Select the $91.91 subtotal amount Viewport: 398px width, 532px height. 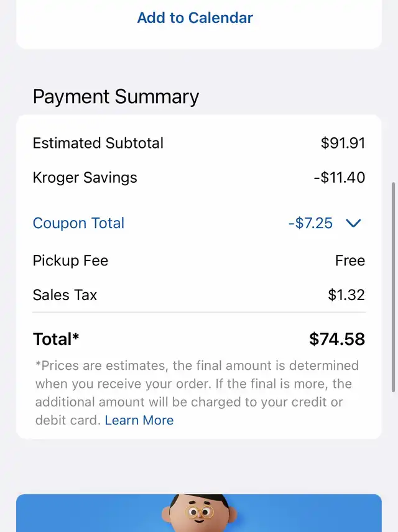[x=343, y=143]
